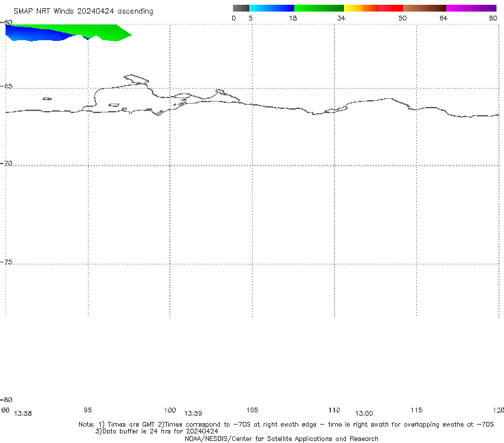Click the longitude label '95'
Viewport: 504px width, 443px height.
point(88,410)
